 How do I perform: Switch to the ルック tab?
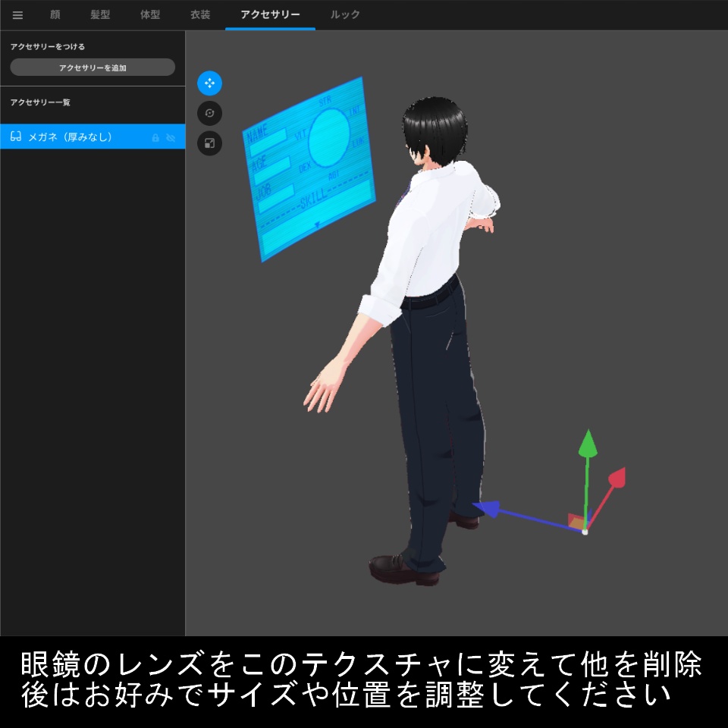(347, 14)
